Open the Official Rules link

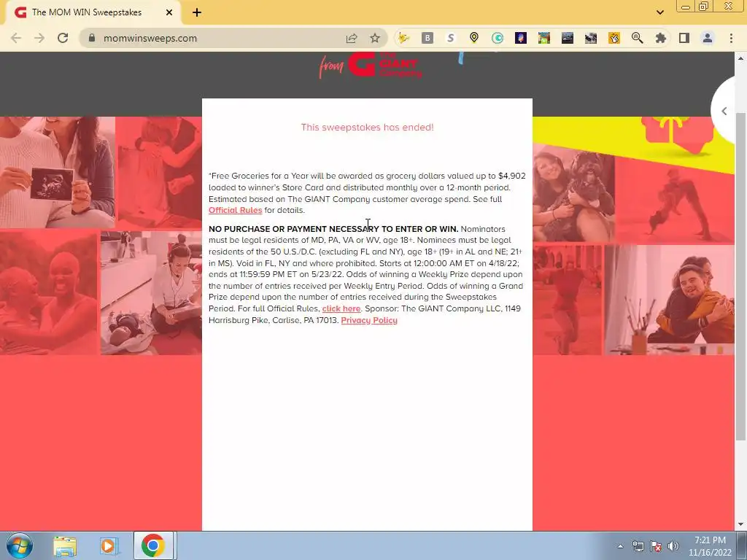click(x=236, y=211)
